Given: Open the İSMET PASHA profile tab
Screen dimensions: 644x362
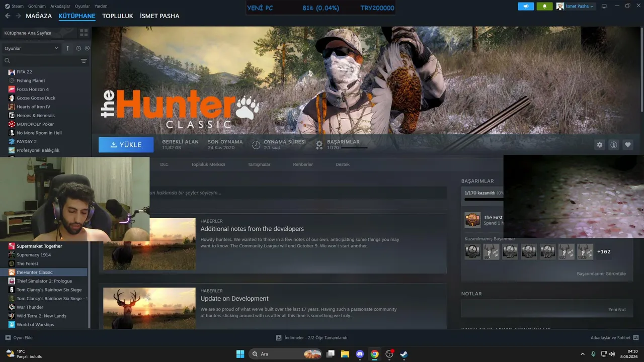Looking at the screenshot, I should coord(159,16).
